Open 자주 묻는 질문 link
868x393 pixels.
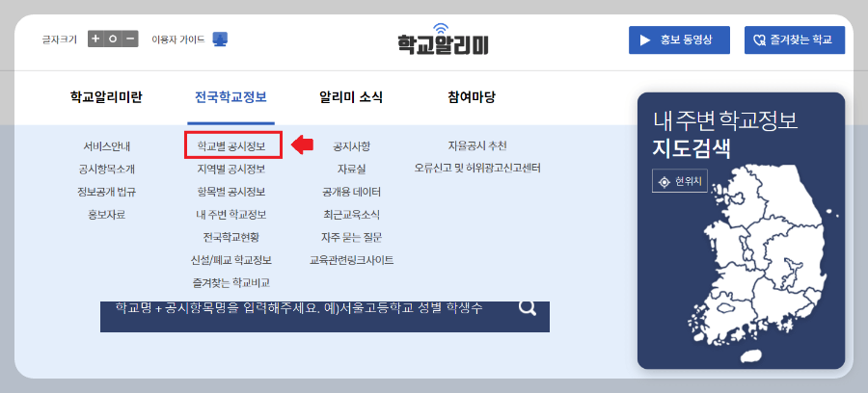[x=351, y=237]
